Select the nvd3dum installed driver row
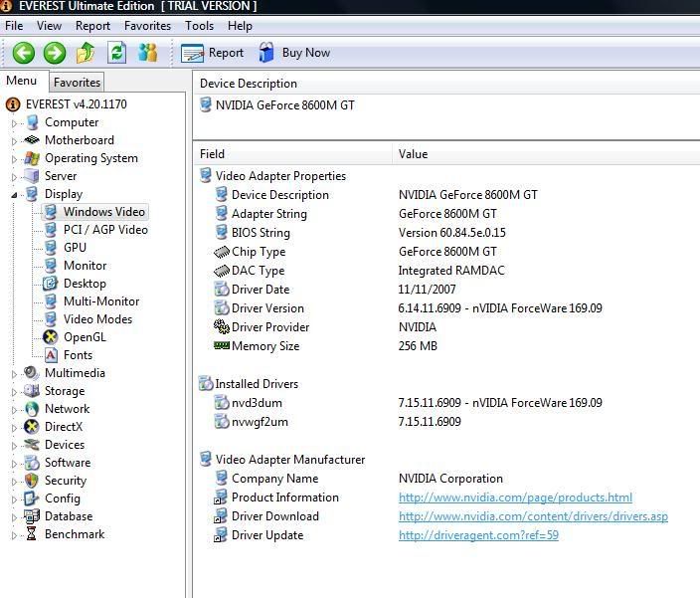This screenshot has width=700, height=598. (x=446, y=403)
